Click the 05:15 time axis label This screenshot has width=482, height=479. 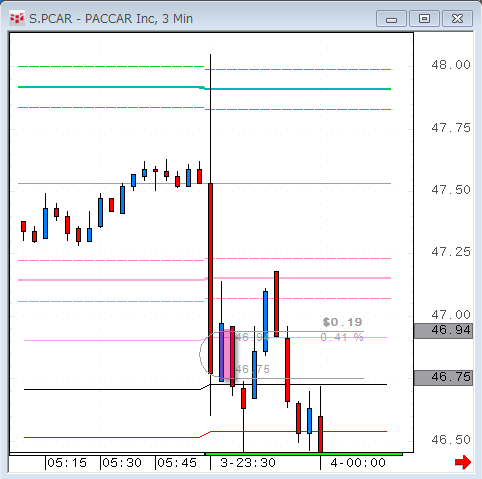67,463
